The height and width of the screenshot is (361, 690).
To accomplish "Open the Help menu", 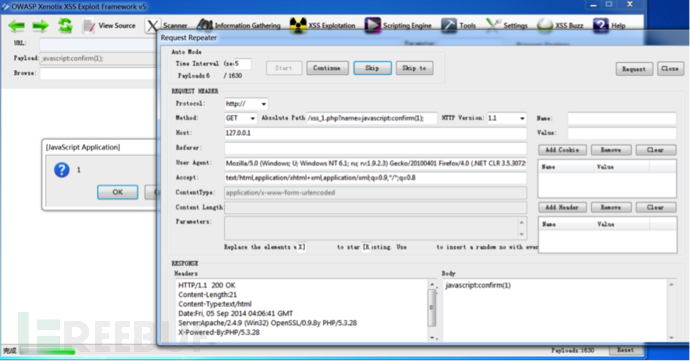I will [x=609, y=26].
